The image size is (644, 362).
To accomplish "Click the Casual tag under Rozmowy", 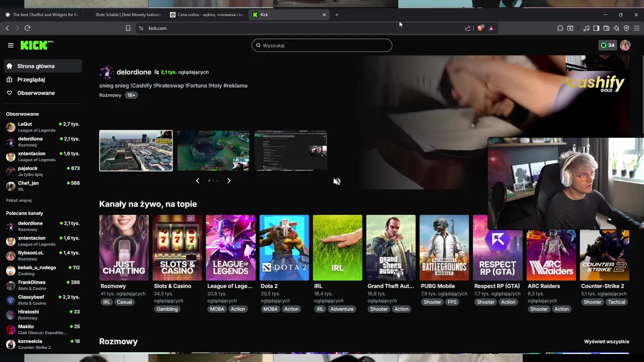I will (x=124, y=302).
